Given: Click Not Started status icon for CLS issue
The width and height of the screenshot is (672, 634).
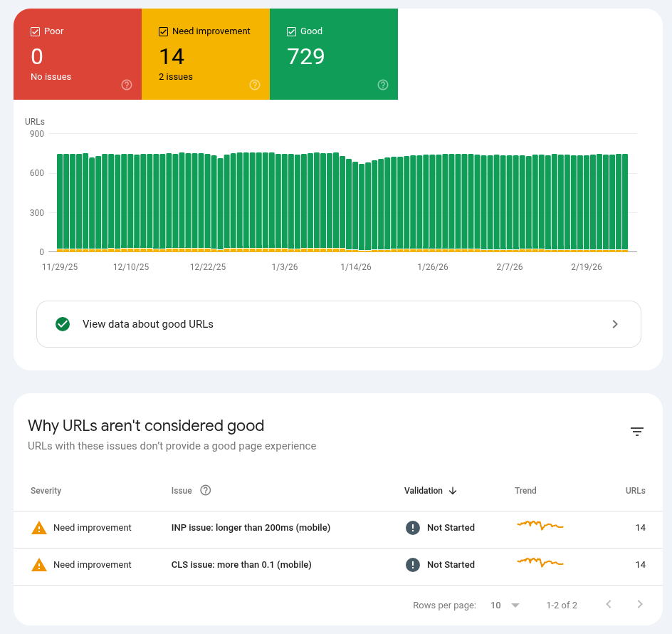Looking at the screenshot, I should tap(412, 565).
